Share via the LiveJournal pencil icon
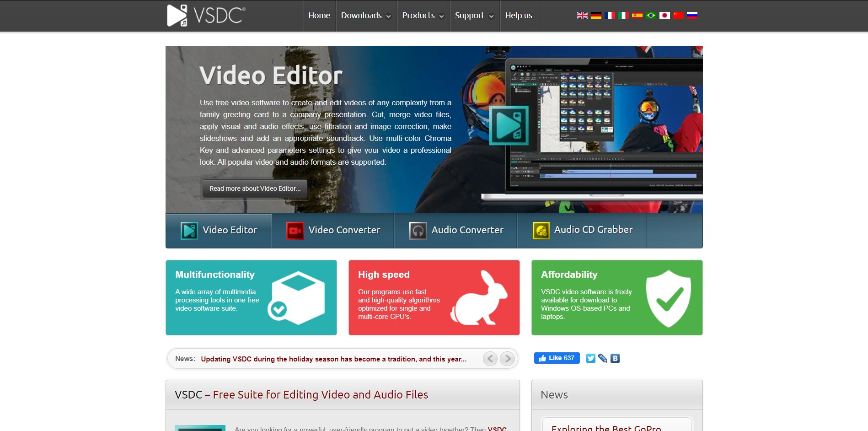 point(603,358)
